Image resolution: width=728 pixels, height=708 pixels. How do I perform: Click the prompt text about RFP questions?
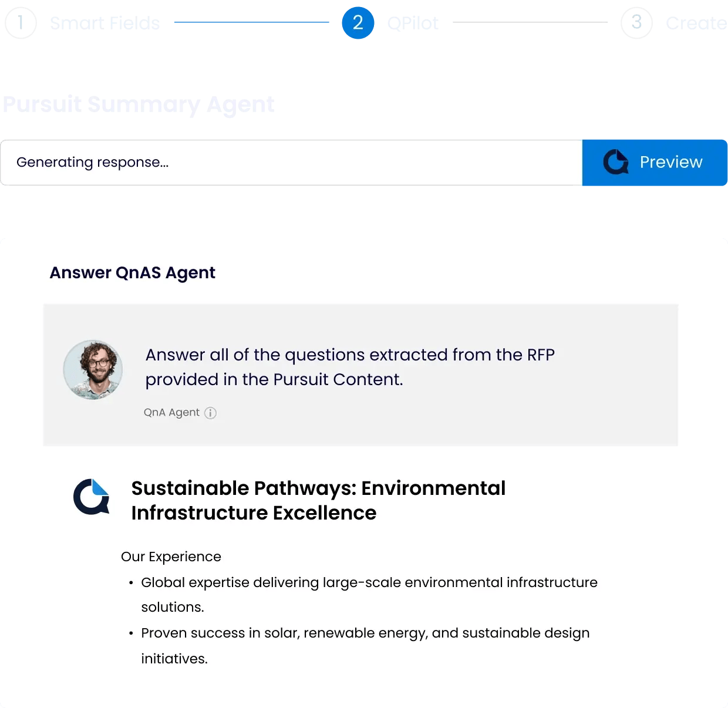coord(350,367)
